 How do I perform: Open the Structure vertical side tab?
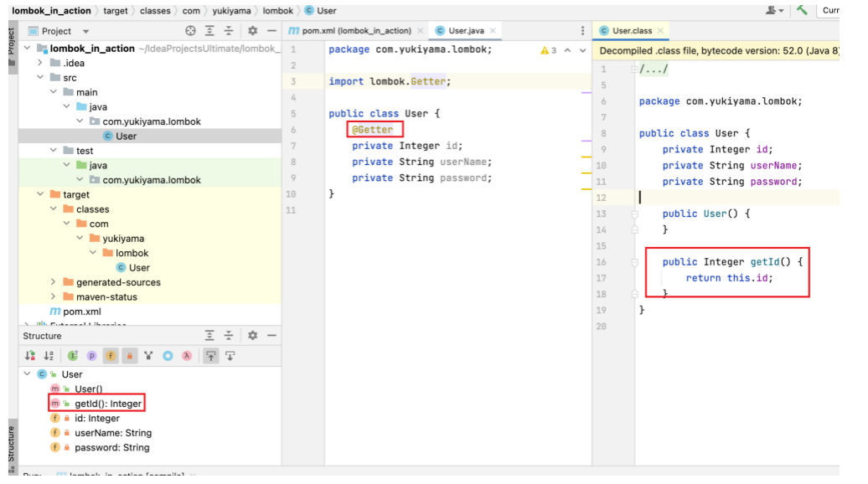(12, 447)
